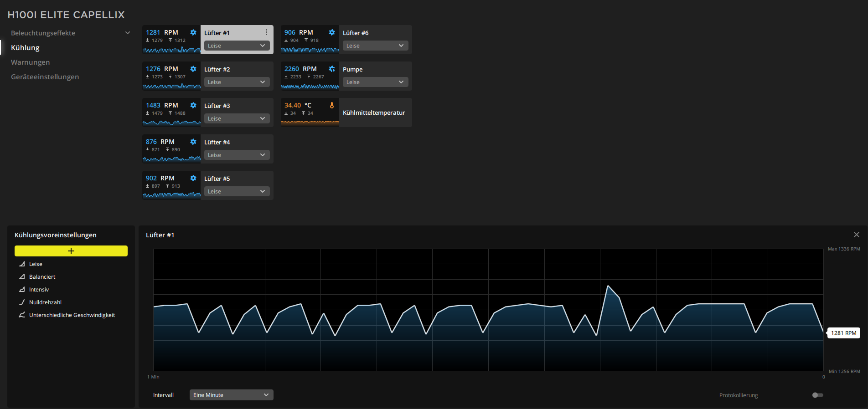Viewport: 868px width, 409px height.
Task: Click gear icon on Lüfter #3 tile
Action: tap(193, 105)
